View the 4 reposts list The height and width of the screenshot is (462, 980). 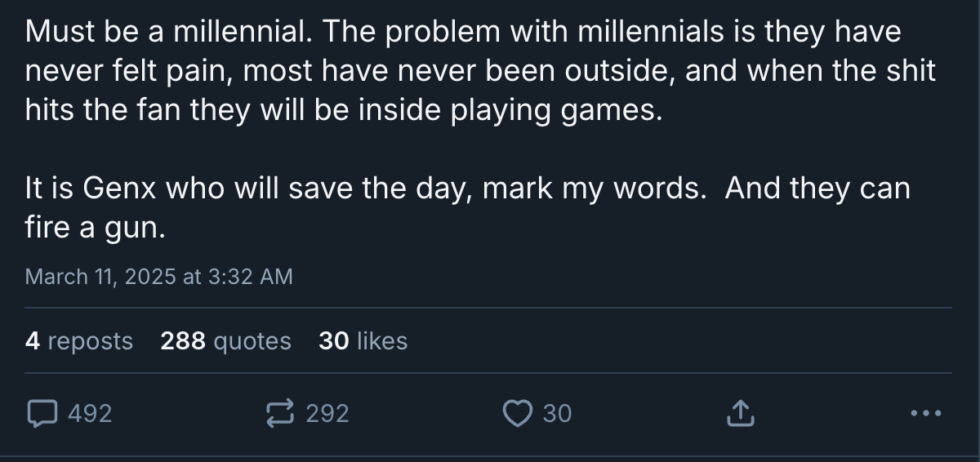coord(79,340)
